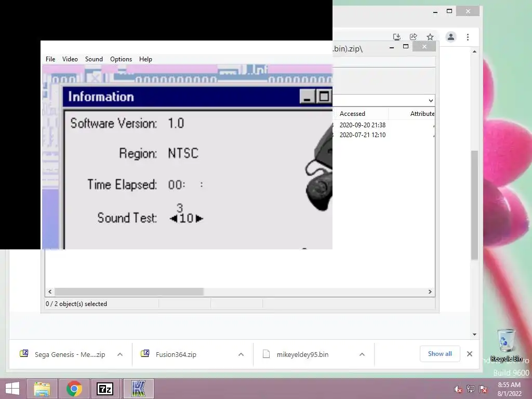Maximize the 7-Zip window
532x399 pixels.
tap(405, 46)
